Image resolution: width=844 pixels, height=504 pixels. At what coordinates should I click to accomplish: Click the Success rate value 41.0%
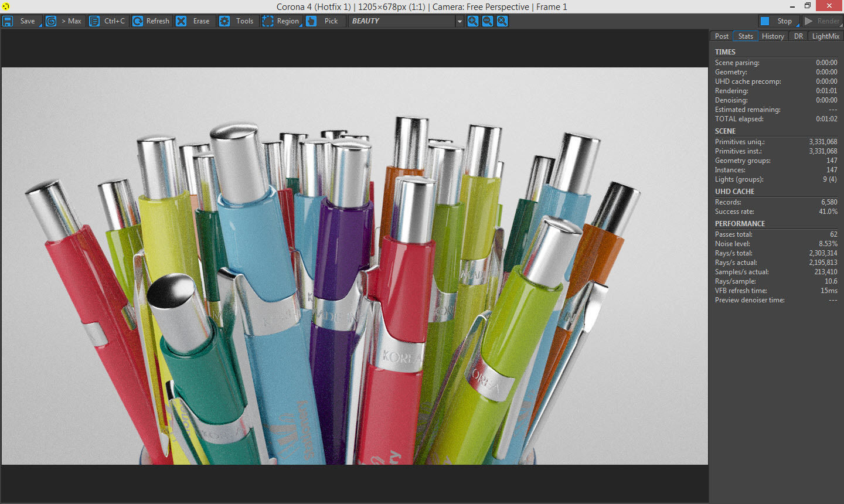828,212
